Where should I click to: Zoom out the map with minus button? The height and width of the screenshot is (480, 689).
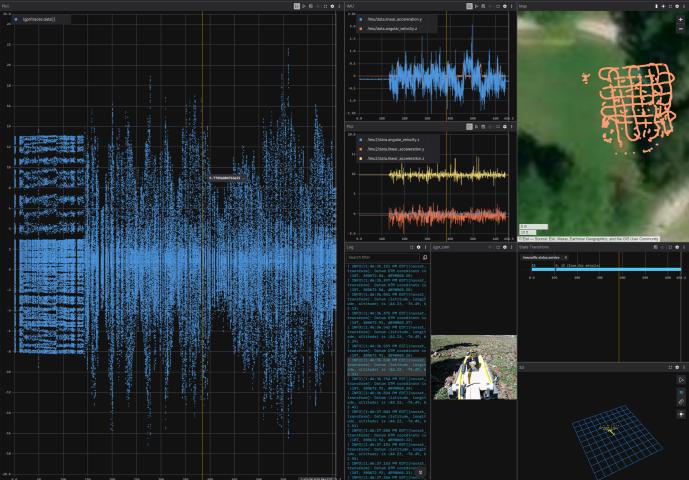[x=681, y=28]
